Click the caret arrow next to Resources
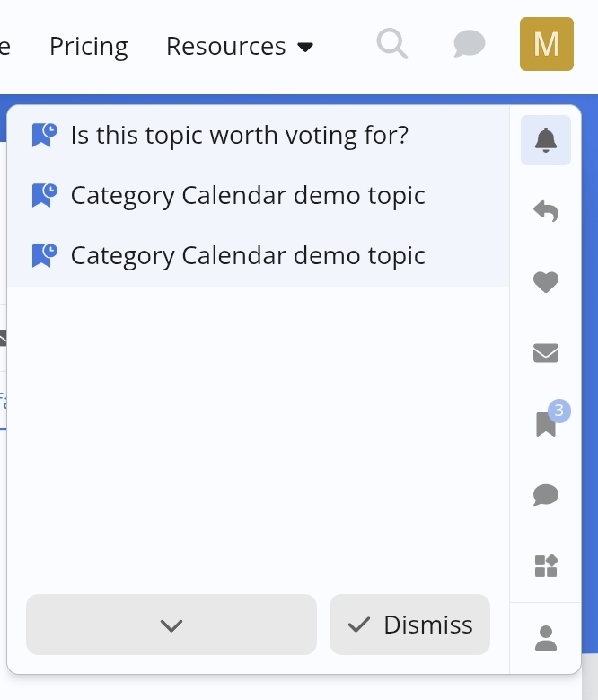This screenshot has width=598, height=700. [305, 47]
